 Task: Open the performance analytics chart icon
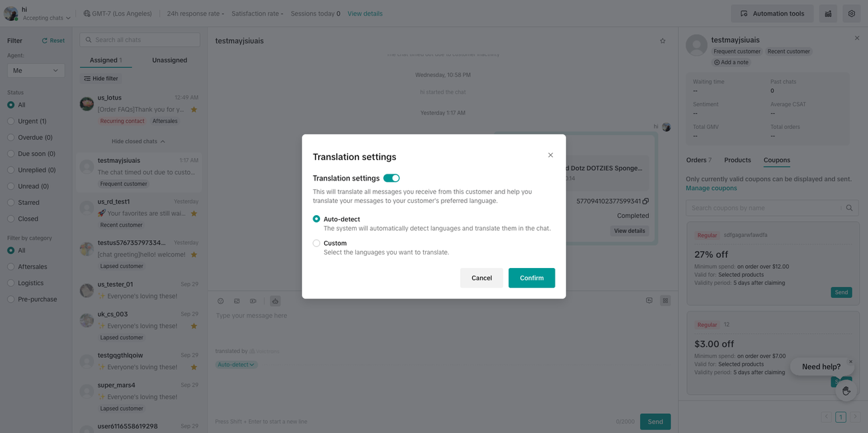[828, 14]
